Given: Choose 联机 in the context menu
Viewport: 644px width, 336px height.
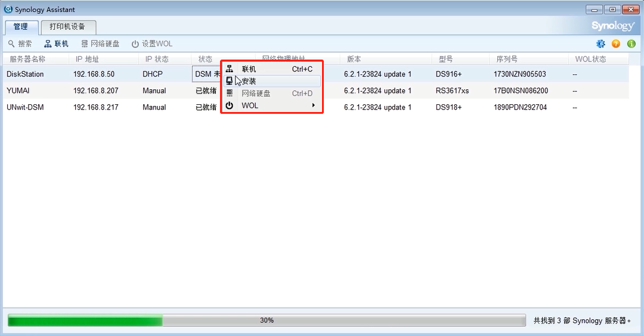Looking at the screenshot, I should pyautogui.click(x=249, y=69).
